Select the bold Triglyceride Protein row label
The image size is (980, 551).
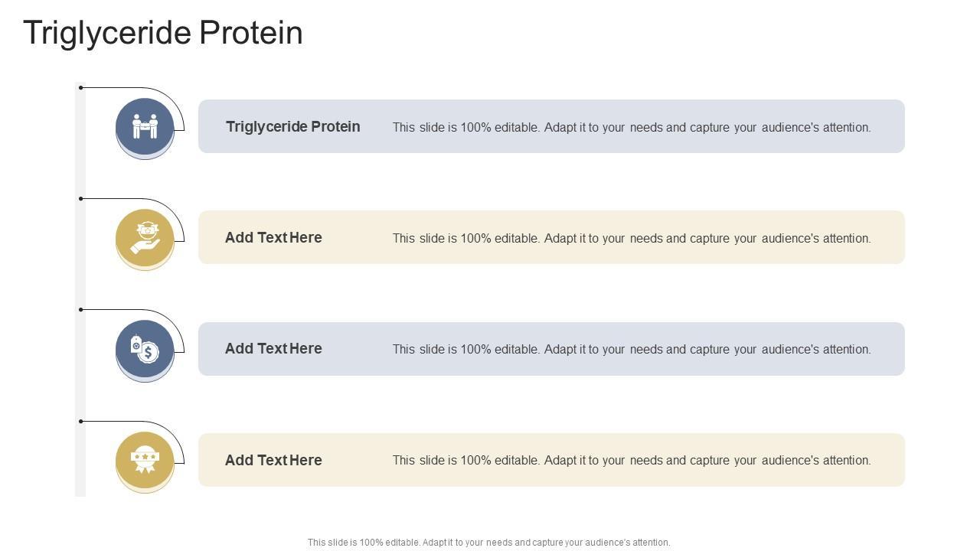292,127
